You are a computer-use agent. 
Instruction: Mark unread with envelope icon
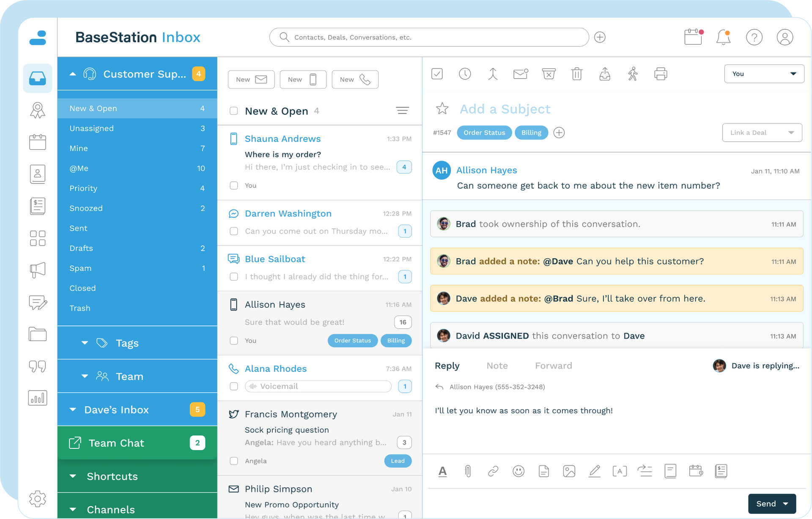pyautogui.click(x=521, y=74)
